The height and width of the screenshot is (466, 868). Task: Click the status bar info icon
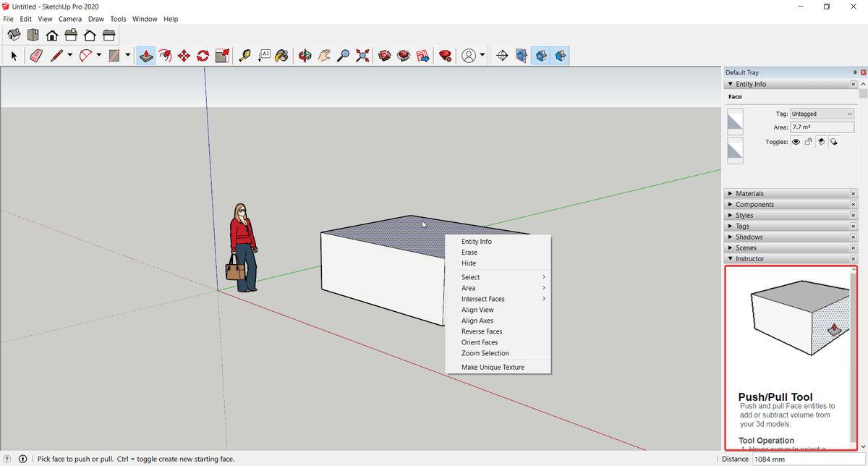(22, 459)
